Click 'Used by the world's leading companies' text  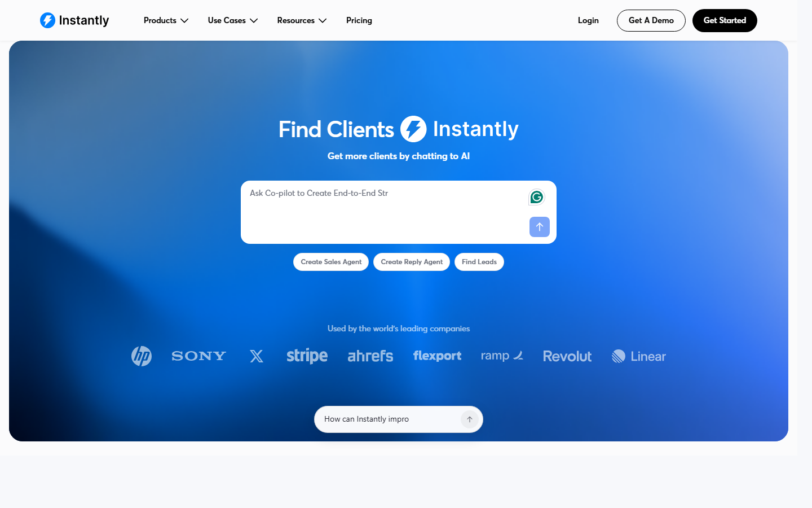399,329
